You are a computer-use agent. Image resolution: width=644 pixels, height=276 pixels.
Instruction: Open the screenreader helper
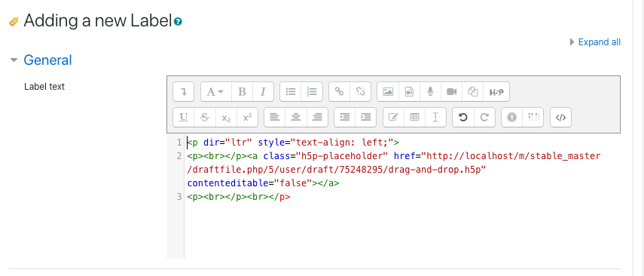pyautogui.click(x=533, y=117)
